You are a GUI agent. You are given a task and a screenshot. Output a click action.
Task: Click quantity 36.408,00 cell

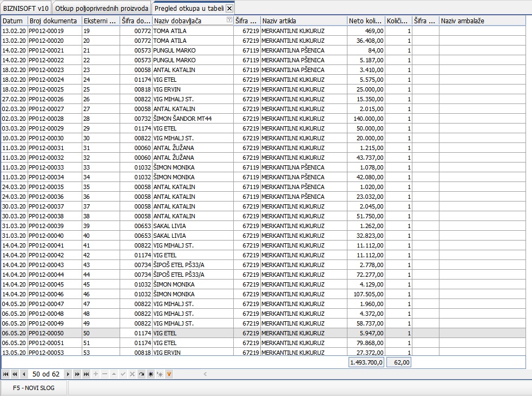click(366, 41)
